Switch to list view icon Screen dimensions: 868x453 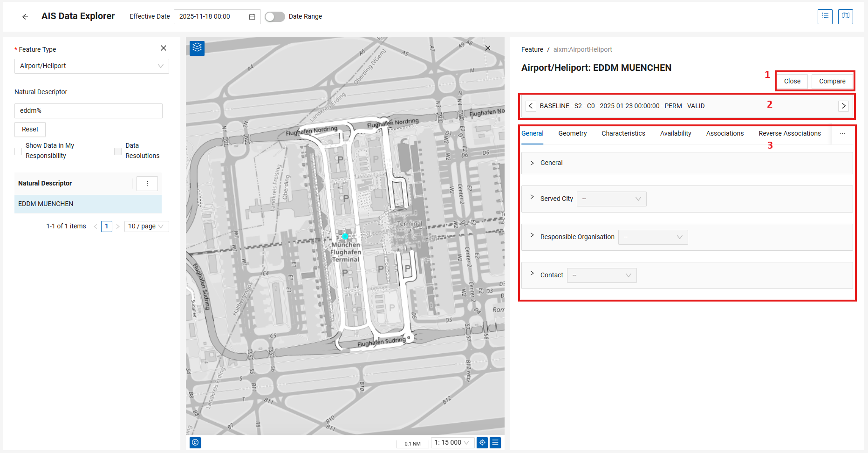[825, 16]
